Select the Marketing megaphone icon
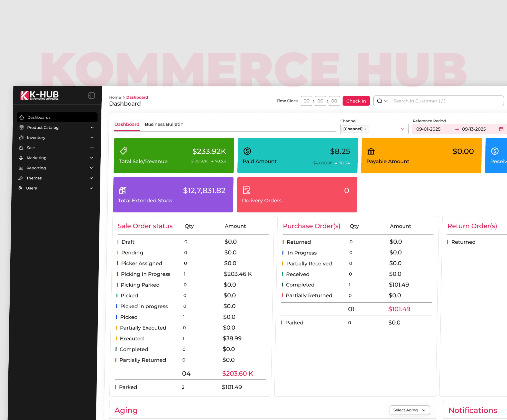Image resolution: width=507 pixels, height=420 pixels. [21, 158]
